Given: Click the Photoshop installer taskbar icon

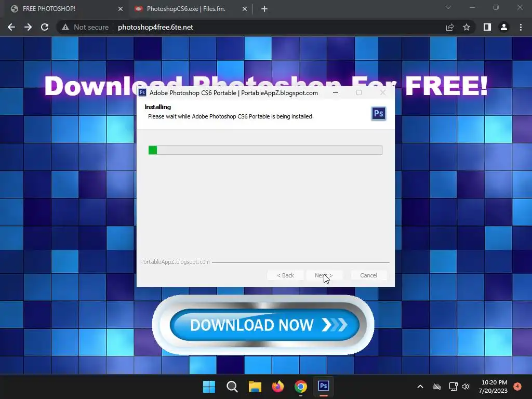Looking at the screenshot, I should tap(323, 386).
